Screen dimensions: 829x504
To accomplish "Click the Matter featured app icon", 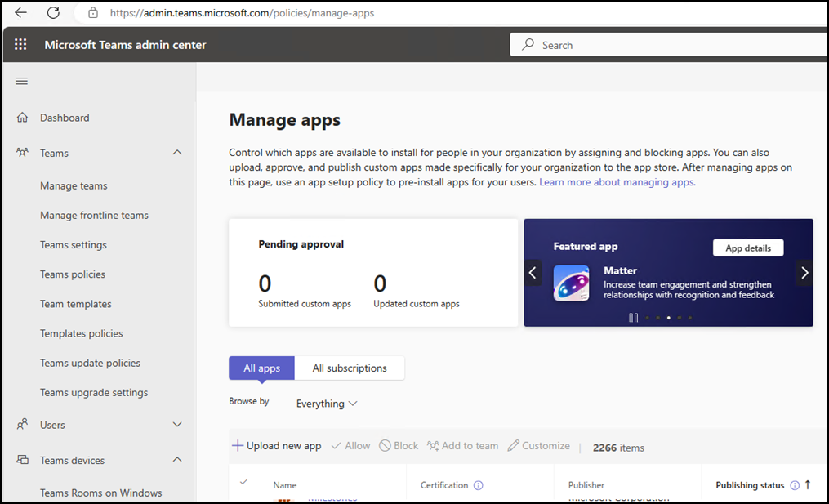I will (x=571, y=283).
